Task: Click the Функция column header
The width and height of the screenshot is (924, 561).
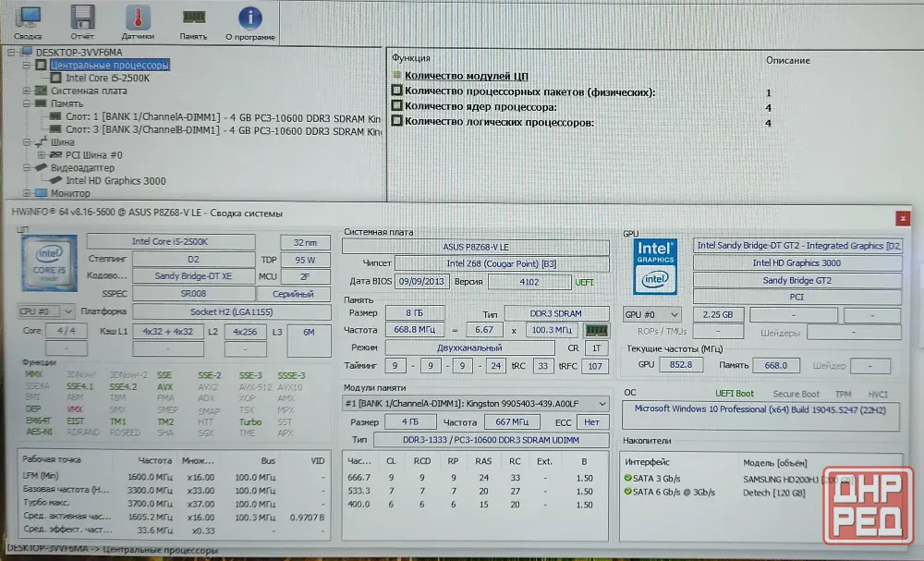Action: pyautogui.click(x=411, y=57)
